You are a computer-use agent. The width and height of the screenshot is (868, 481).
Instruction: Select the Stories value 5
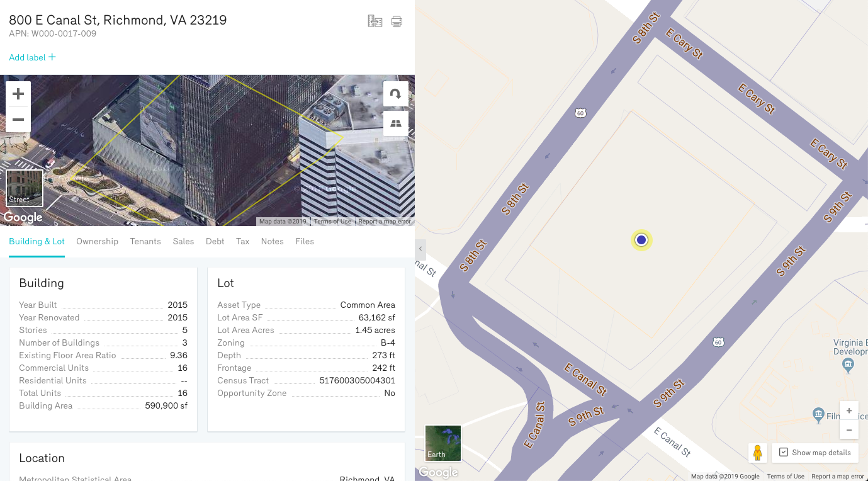point(185,330)
